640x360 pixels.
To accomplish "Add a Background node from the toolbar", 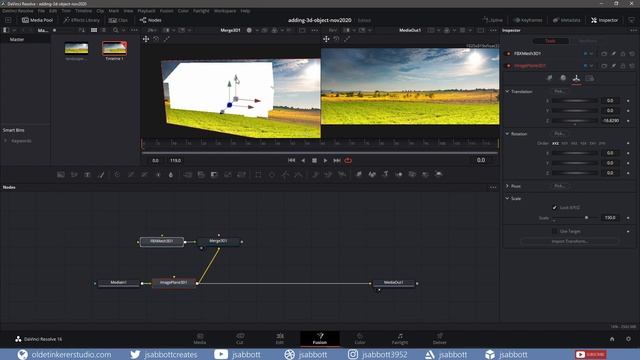I will coord(61,175).
